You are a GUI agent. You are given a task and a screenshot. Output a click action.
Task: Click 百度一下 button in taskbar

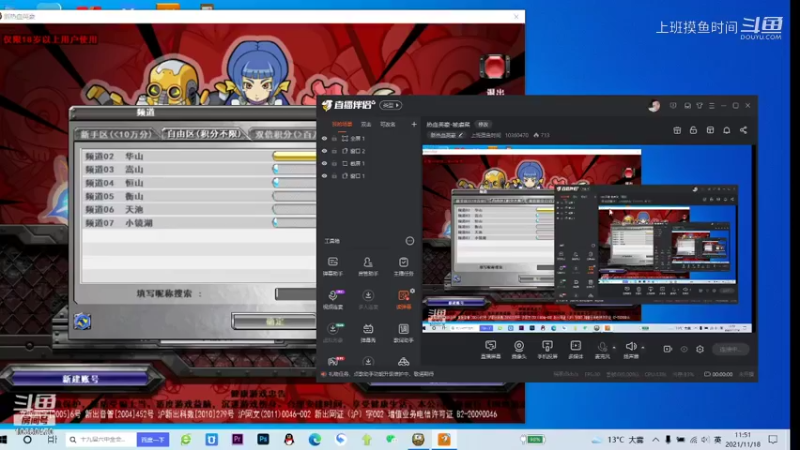[x=153, y=439]
